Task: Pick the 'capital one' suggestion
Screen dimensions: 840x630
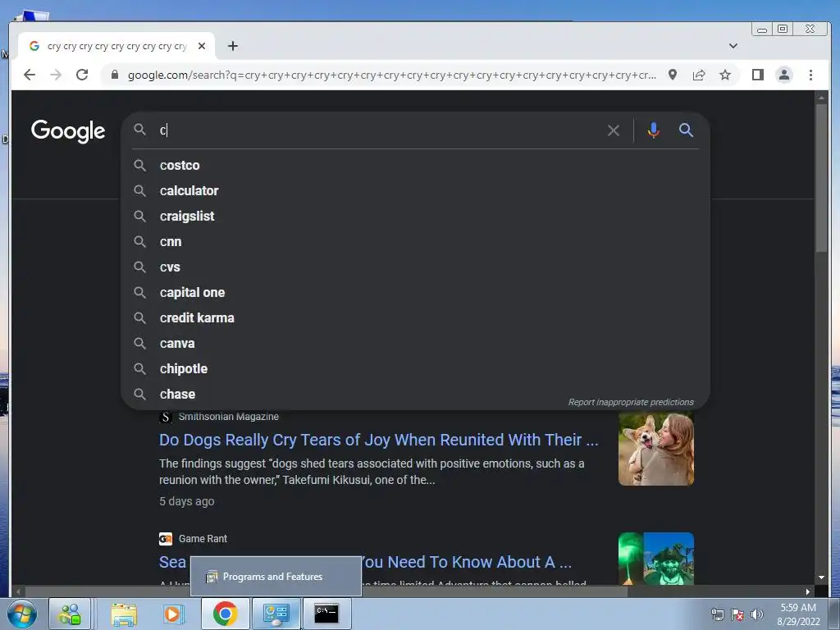Action: pyautogui.click(x=416, y=293)
